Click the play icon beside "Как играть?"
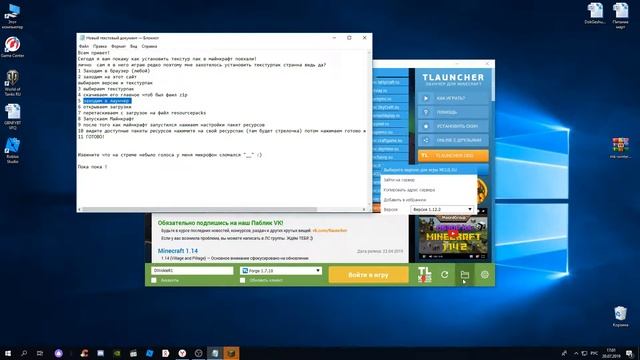 pos(426,98)
